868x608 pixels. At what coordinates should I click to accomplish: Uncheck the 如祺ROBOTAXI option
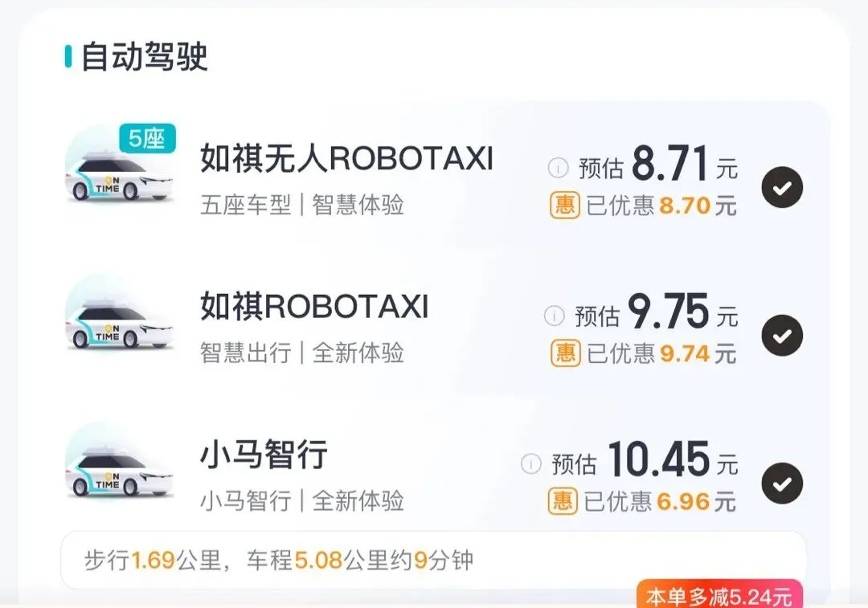[x=782, y=336]
